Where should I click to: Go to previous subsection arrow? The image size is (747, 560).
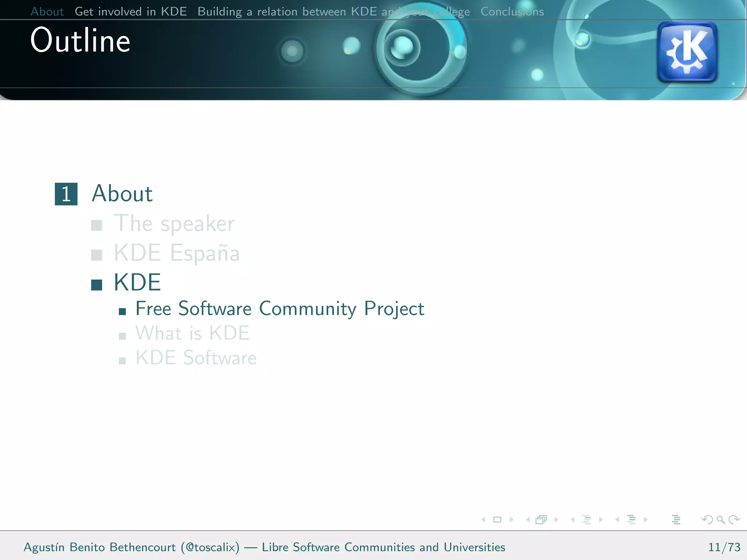click(572, 520)
